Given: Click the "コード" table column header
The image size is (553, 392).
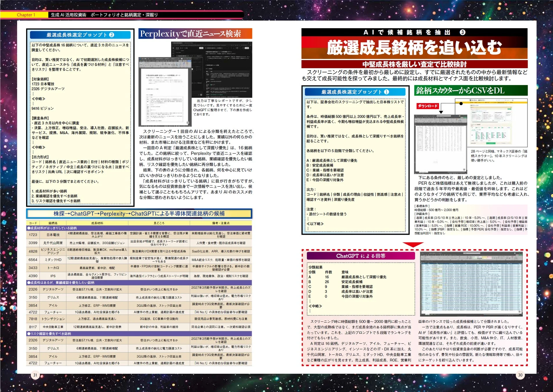Looking at the screenshot, I should pos(33,223).
